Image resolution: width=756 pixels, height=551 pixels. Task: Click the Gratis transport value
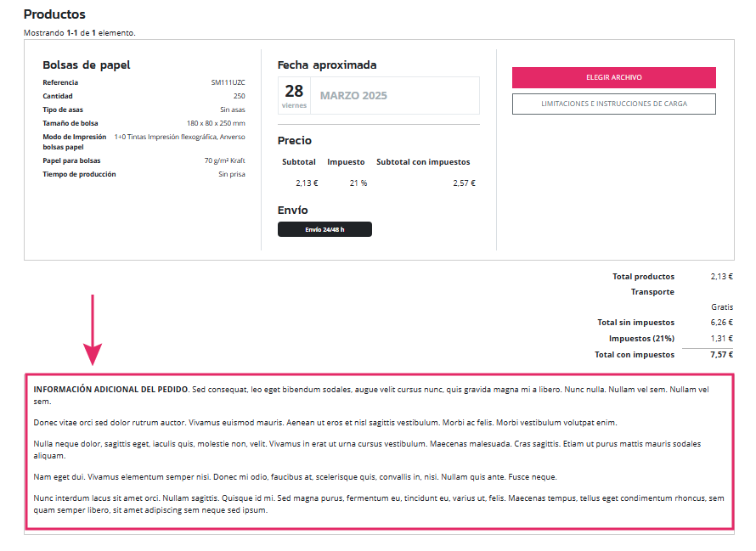722,306
